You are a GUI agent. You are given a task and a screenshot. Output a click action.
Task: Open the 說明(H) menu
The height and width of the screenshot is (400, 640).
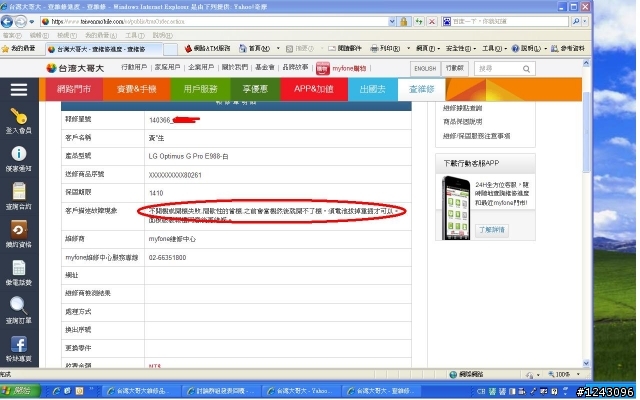pyautogui.click(x=162, y=36)
